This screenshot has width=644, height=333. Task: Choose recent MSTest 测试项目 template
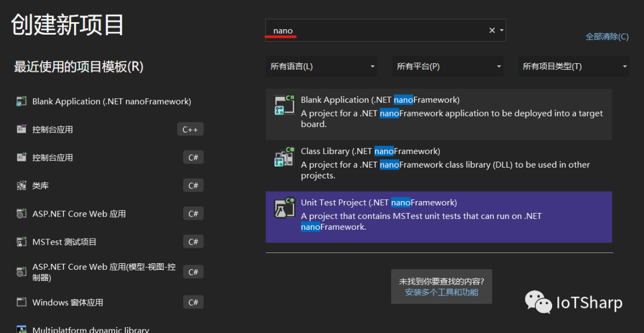click(110, 242)
